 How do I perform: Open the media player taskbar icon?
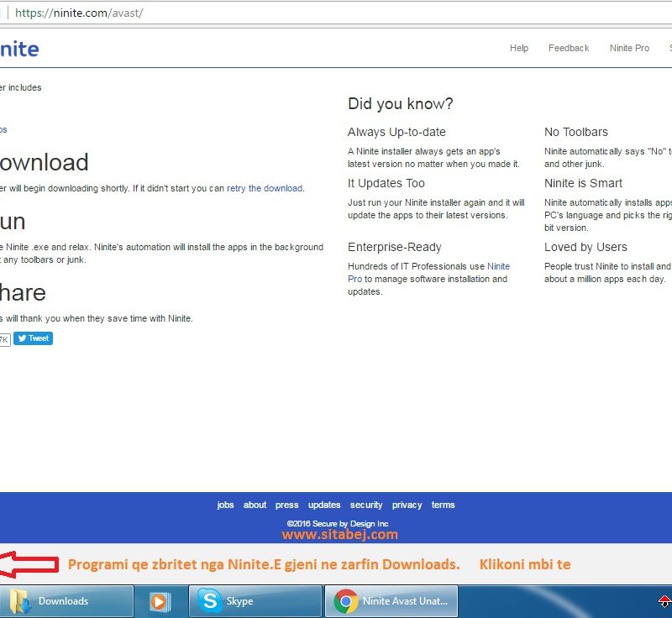pos(160,601)
